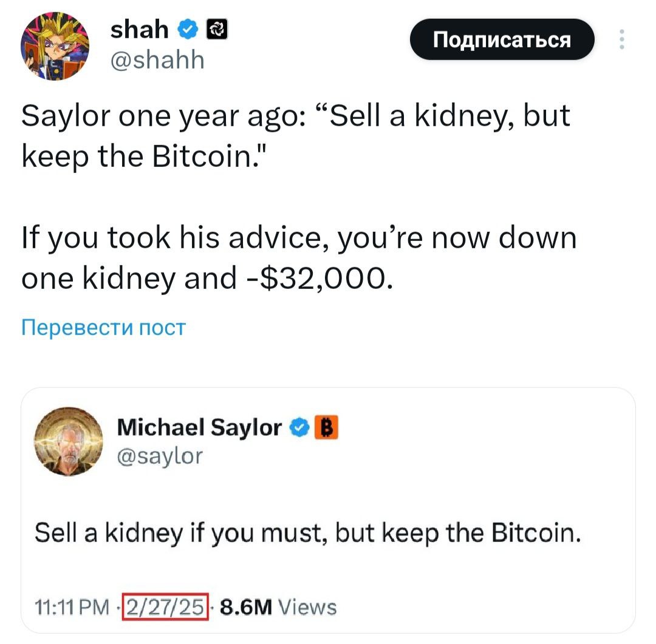
Task: Click shah's verified checkmark badge
Action: coord(188,29)
